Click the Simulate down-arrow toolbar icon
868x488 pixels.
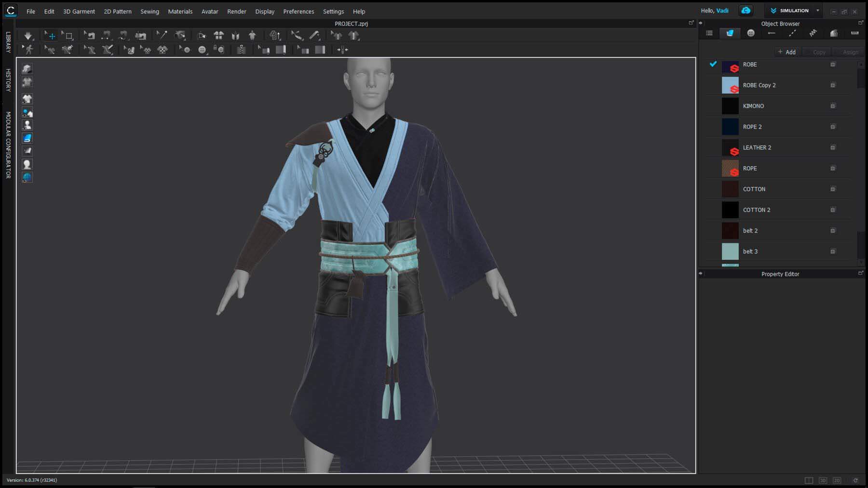[28, 36]
